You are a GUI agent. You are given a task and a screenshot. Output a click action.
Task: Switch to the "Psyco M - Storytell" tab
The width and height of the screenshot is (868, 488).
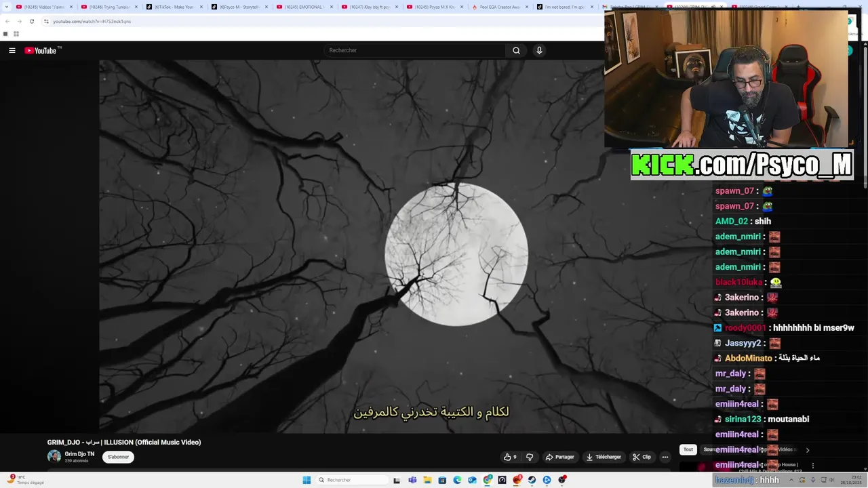239,7
